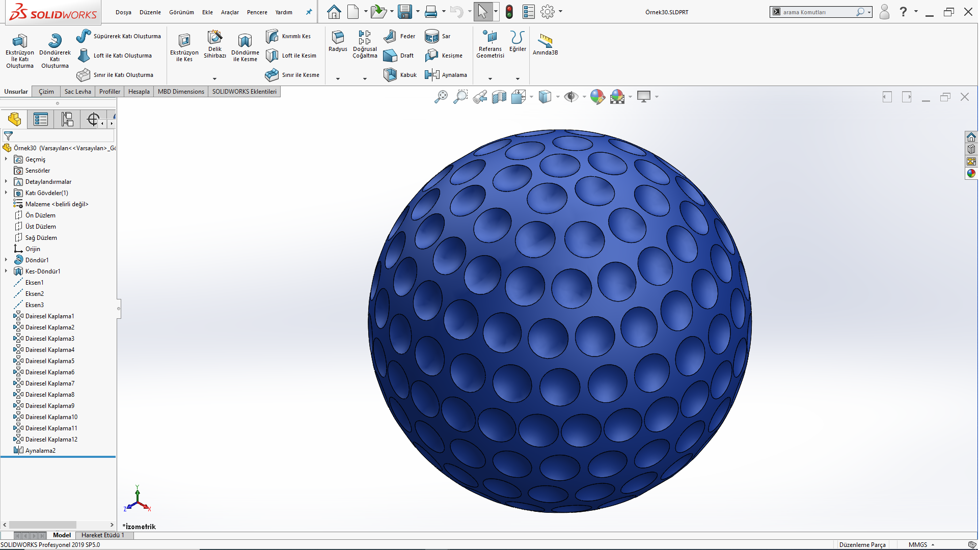Open the Araçlar menu
This screenshot has width=980, height=550.
point(230,12)
